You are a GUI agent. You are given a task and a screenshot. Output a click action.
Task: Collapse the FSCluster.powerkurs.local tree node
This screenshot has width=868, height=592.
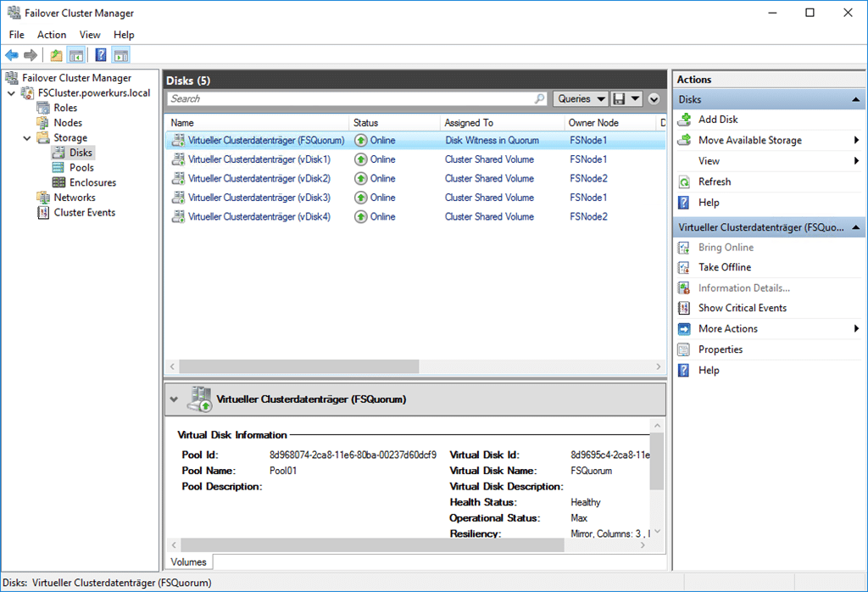pyautogui.click(x=11, y=93)
